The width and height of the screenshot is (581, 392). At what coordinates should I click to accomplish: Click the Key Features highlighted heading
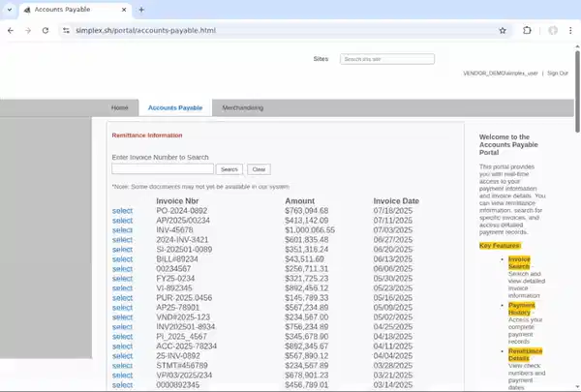pos(500,246)
